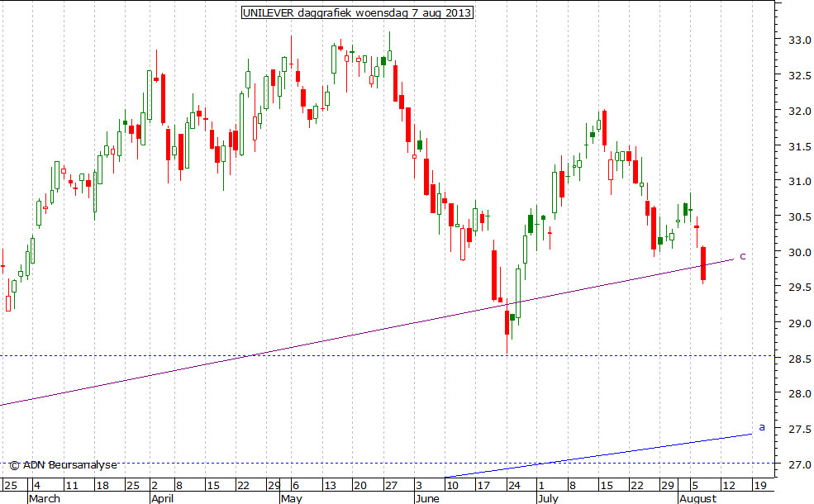Click the 32.5 price axis label

pyautogui.click(x=799, y=76)
